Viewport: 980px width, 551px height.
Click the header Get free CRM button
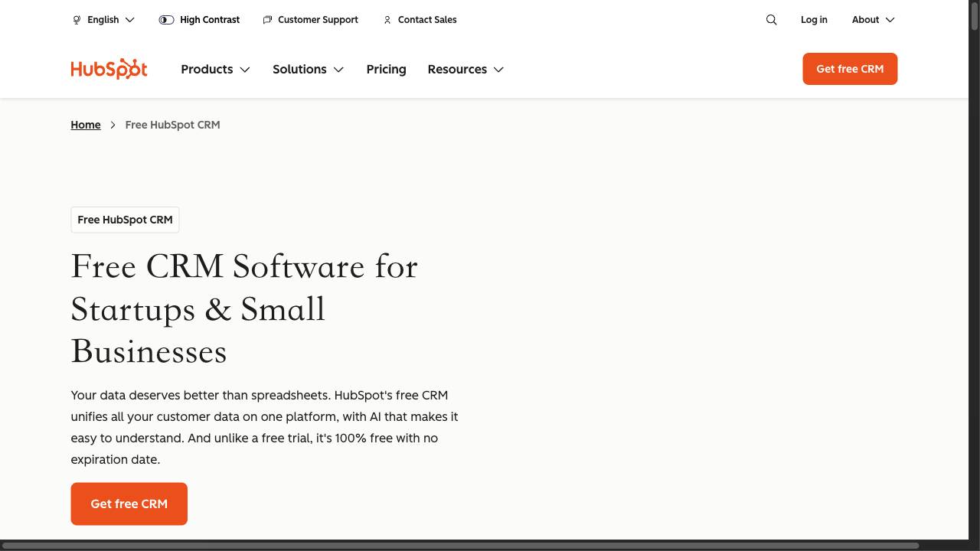[850, 69]
